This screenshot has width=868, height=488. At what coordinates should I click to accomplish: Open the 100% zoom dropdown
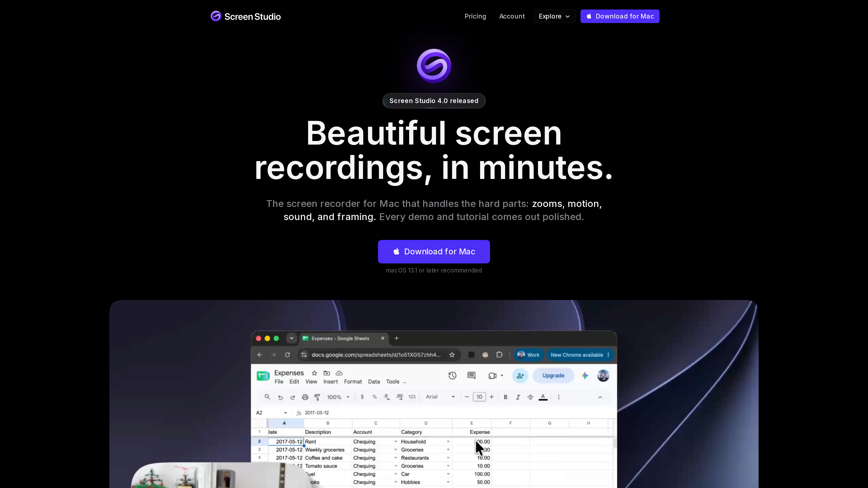338,397
